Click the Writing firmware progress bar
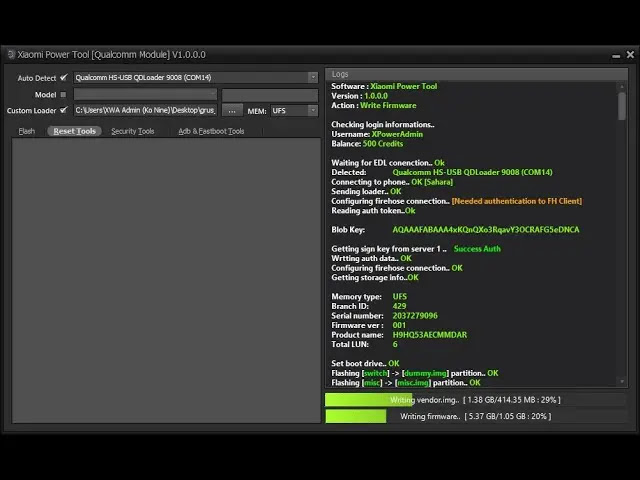The width and height of the screenshot is (640, 480). (x=475, y=416)
